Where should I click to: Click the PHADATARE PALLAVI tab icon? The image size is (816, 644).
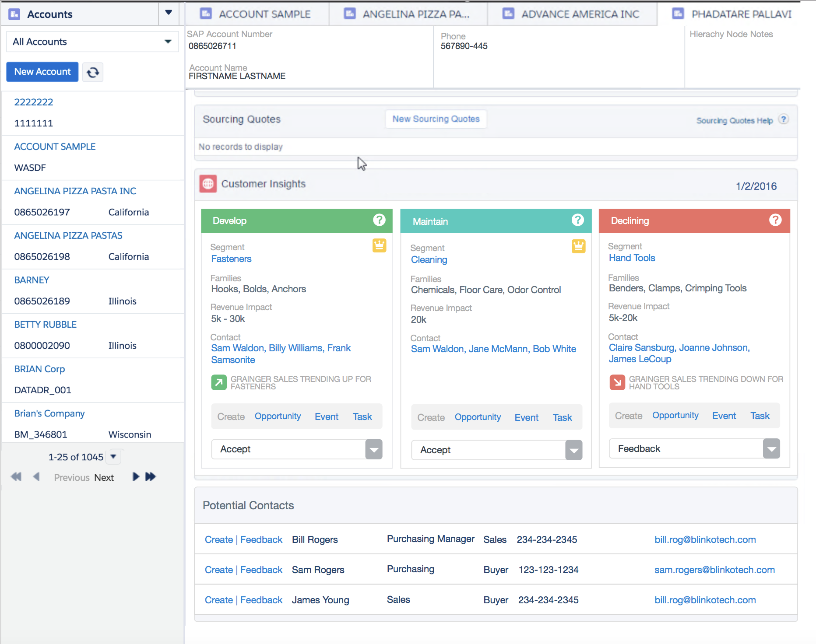pyautogui.click(x=678, y=14)
